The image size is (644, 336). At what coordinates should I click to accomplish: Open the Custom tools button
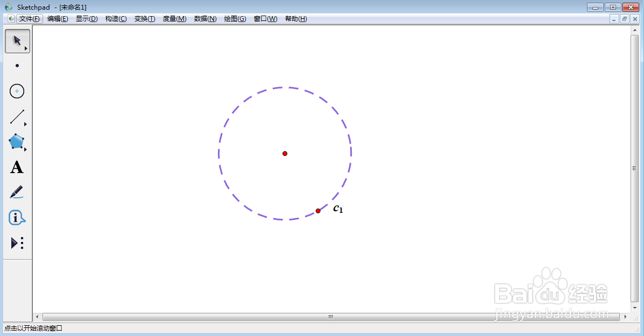pos(17,243)
